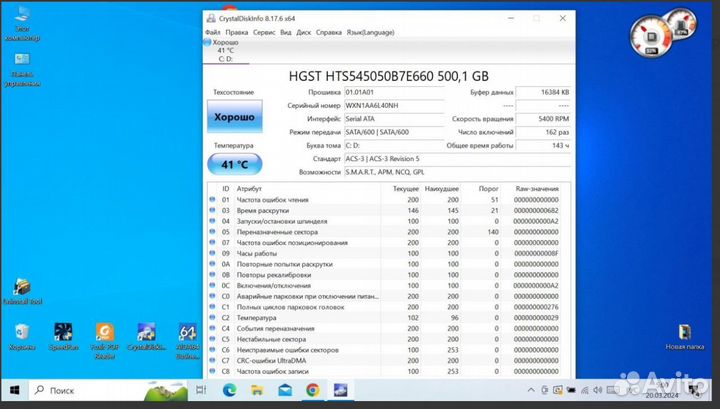Open the SpeedFan desktop shortcut
Viewport: 720px width, 409px height.
[63, 337]
